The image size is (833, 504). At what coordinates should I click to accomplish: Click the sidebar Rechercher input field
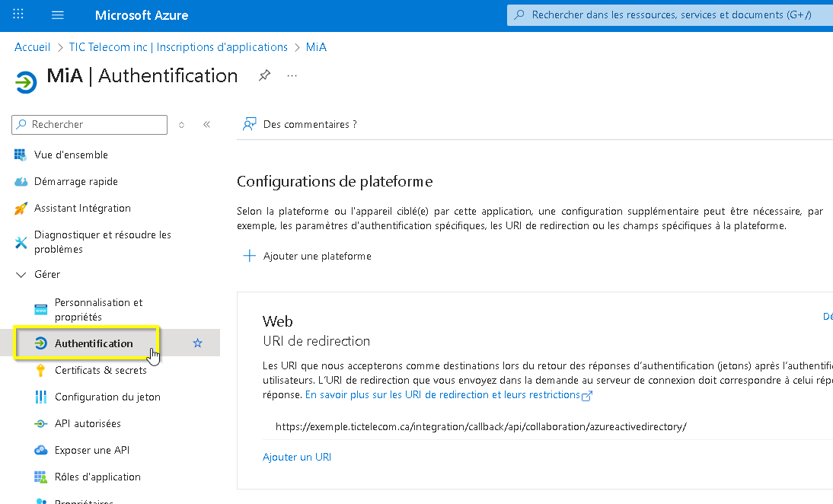(x=89, y=124)
